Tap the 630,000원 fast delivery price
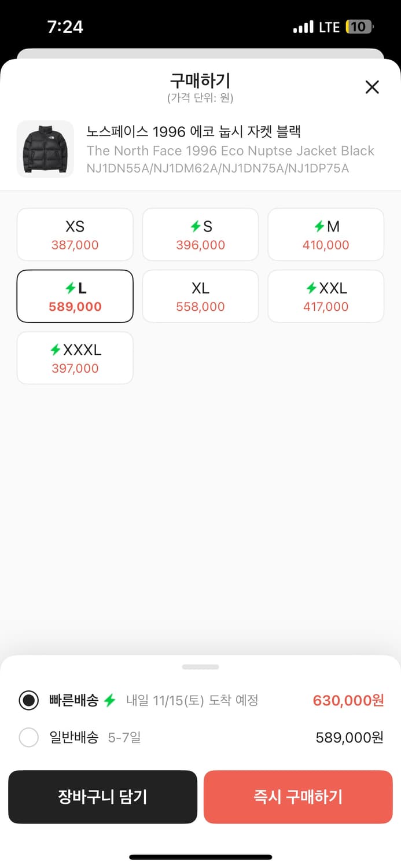 click(x=348, y=701)
